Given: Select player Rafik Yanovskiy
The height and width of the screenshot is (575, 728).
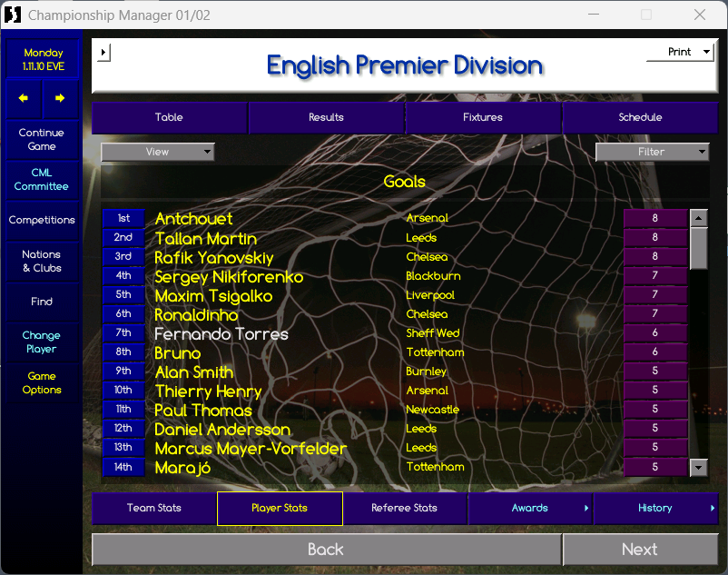Looking at the screenshot, I should (x=214, y=258).
